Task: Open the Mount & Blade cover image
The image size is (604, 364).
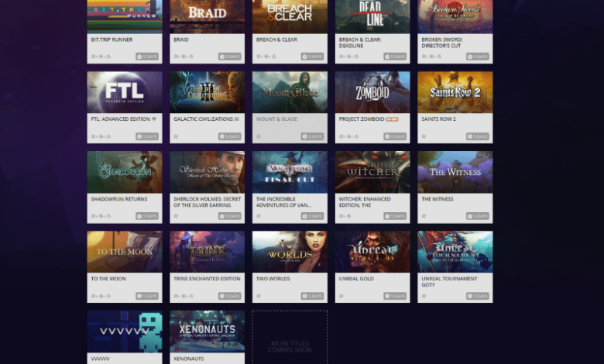Action: pyautogui.click(x=290, y=92)
